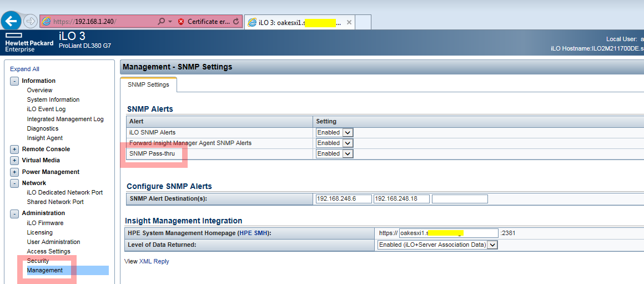This screenshot has width=644, height=284.
Task: Expand the Remote Console tree section
Action: tap(14, 149)
